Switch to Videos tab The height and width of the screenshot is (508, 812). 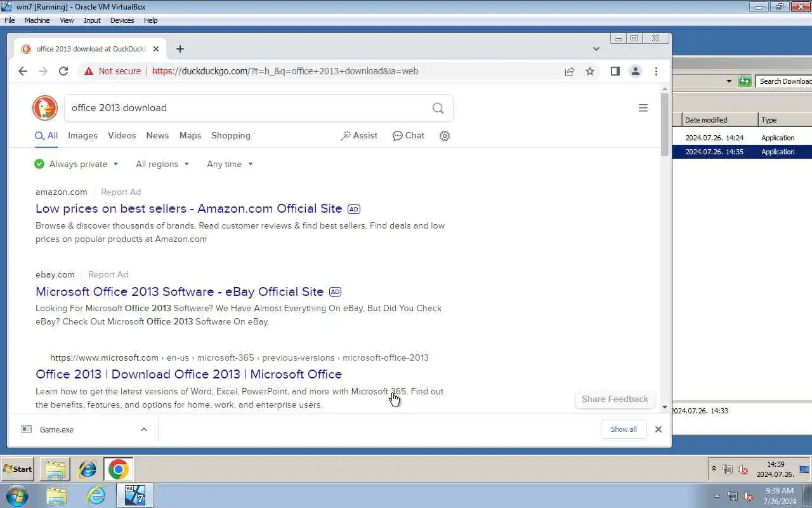(x=122, y=136)
